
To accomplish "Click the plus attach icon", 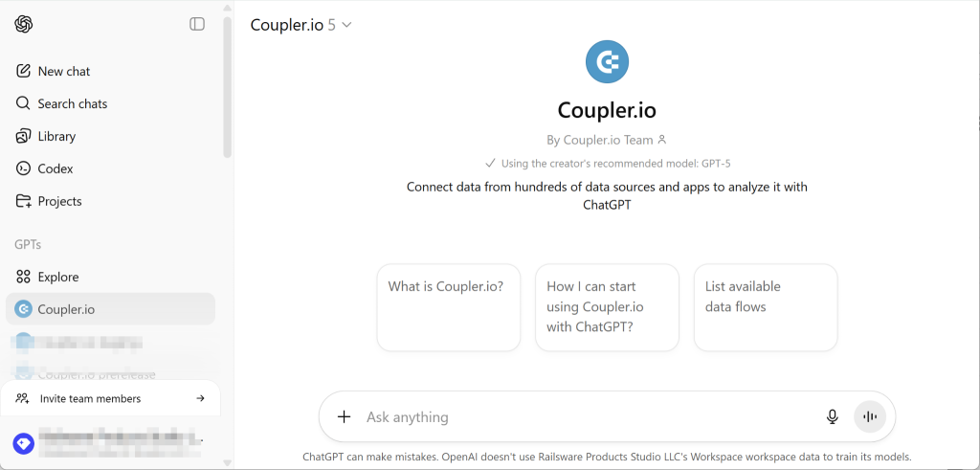I will pos(345,417).
